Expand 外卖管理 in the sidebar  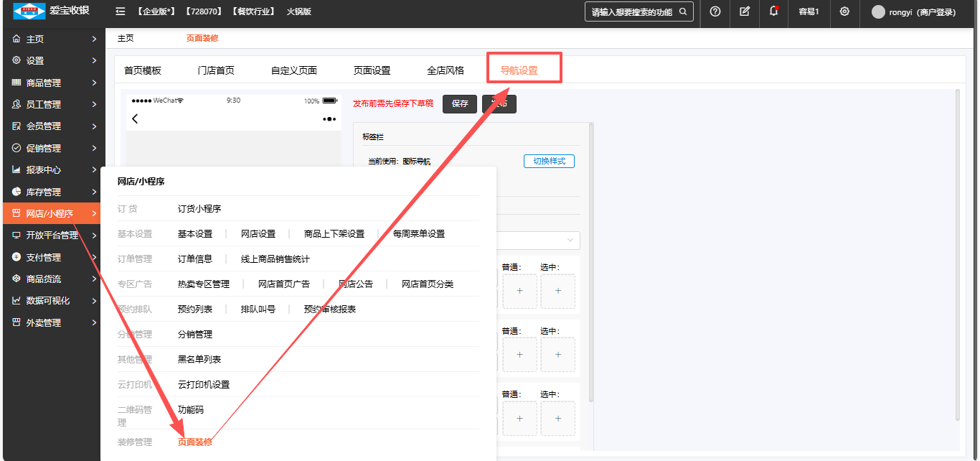(x=52, y=323)
